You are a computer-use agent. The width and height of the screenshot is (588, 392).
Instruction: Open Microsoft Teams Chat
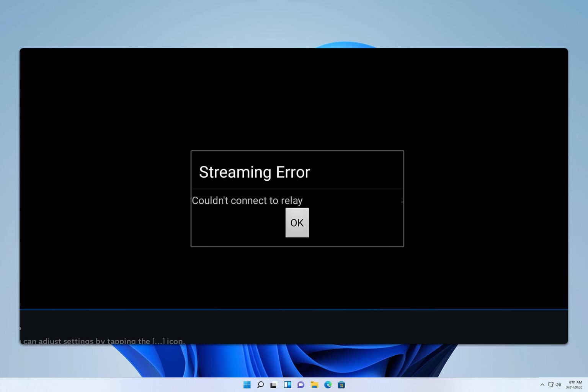point(301,385)
